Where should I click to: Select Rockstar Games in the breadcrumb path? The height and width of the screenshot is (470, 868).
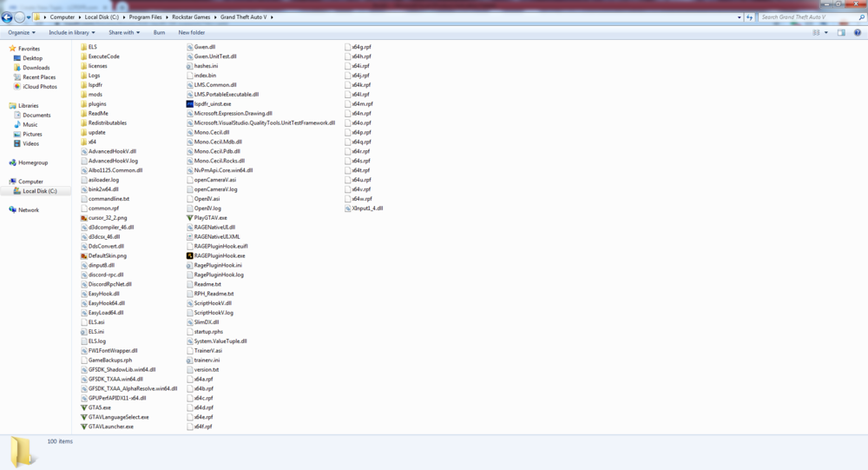tap(191, 17)
